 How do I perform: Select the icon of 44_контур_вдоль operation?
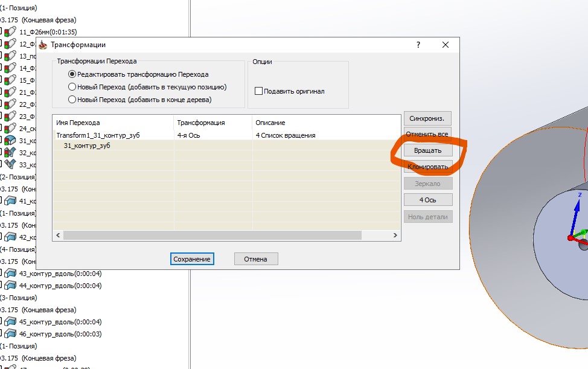[10, 286]
